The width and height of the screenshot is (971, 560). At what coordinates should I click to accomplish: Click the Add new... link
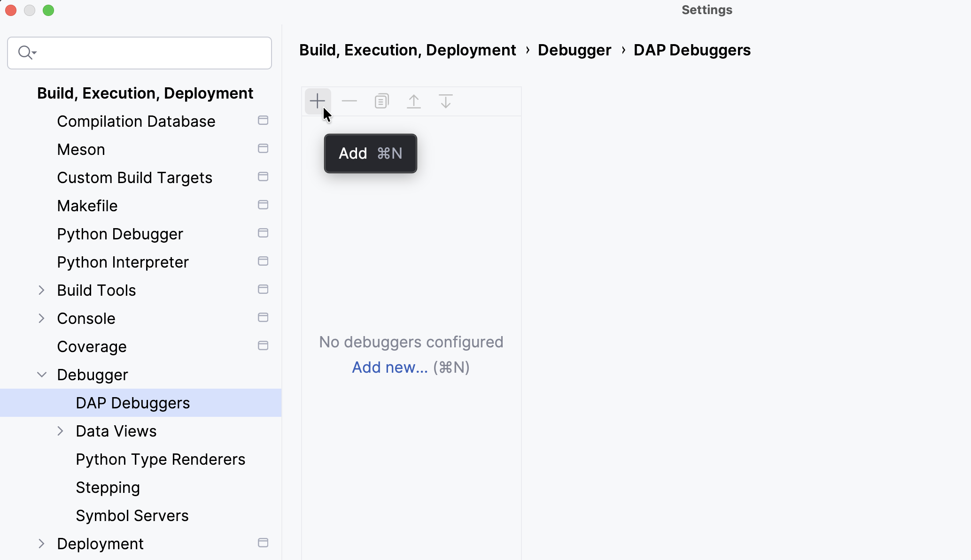click(389, 367)
